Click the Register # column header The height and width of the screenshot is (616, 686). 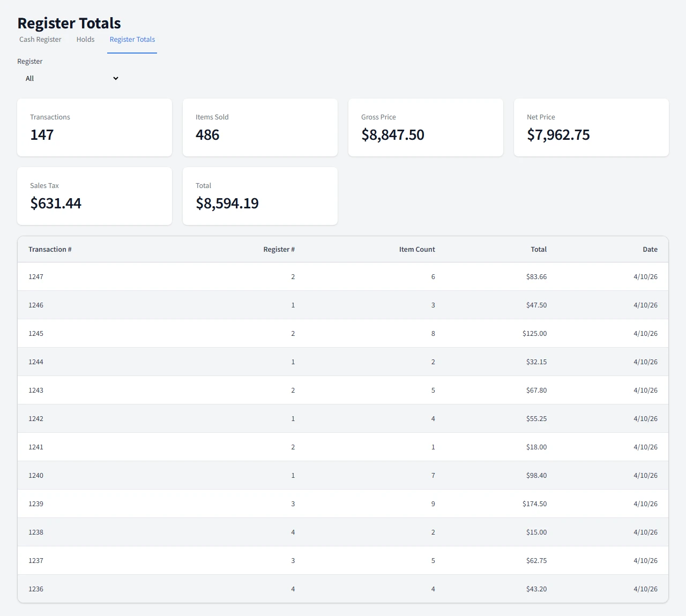click(279, 250)
